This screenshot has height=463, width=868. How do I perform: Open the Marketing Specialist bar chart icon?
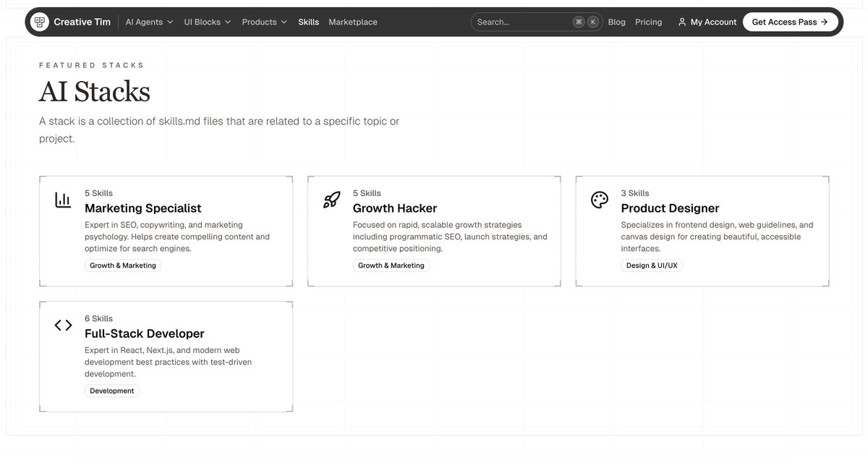(x=63, y=200)
